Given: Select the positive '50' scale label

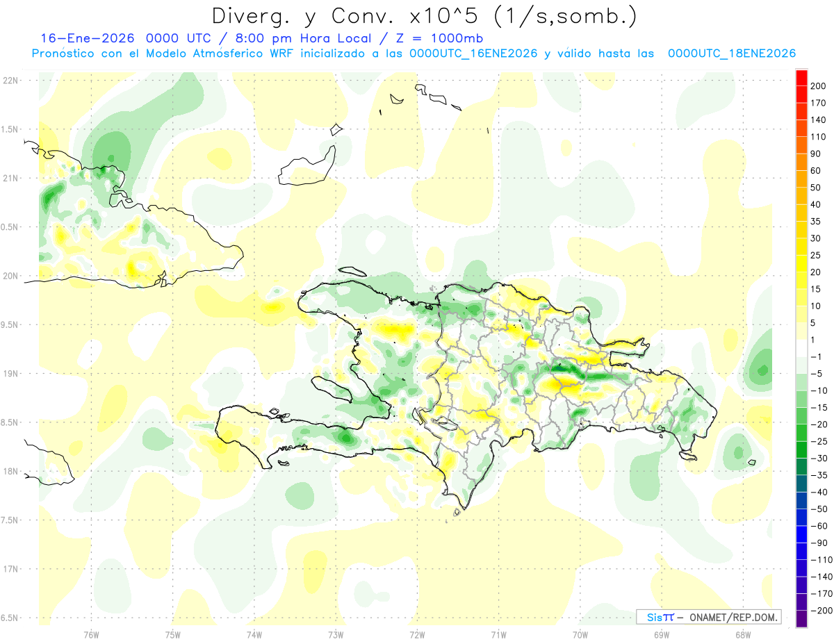Looking at the screenshot, I should [x=817, y=188].
